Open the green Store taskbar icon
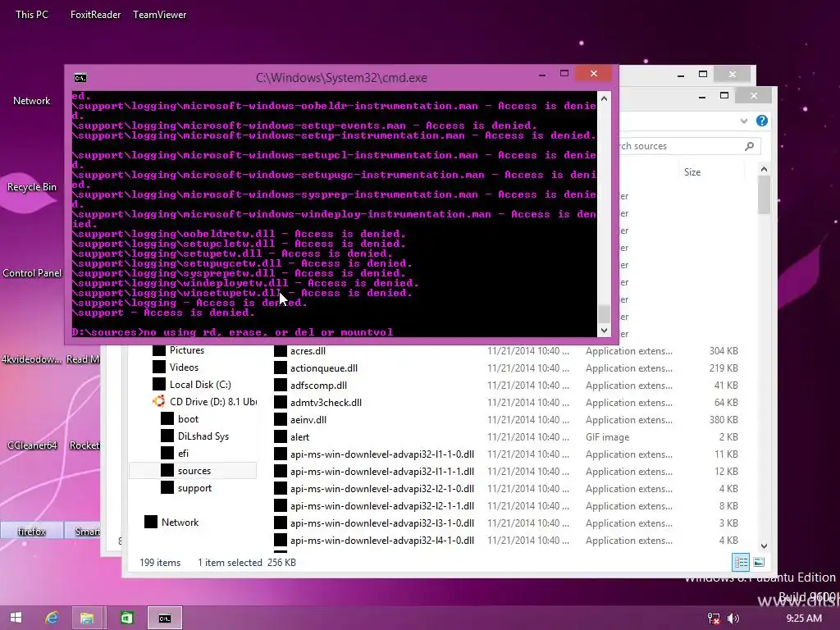This screenshot has width=840, height=630. click(x=126, y=618)
